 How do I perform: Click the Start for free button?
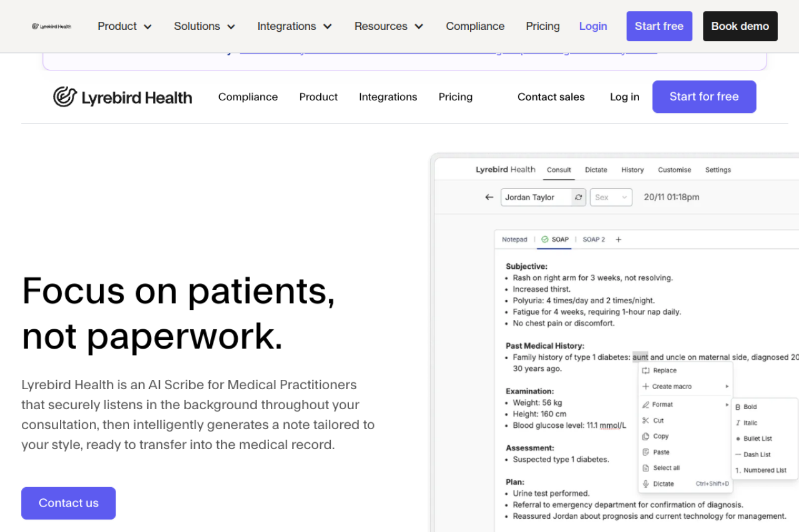[704, 97]
